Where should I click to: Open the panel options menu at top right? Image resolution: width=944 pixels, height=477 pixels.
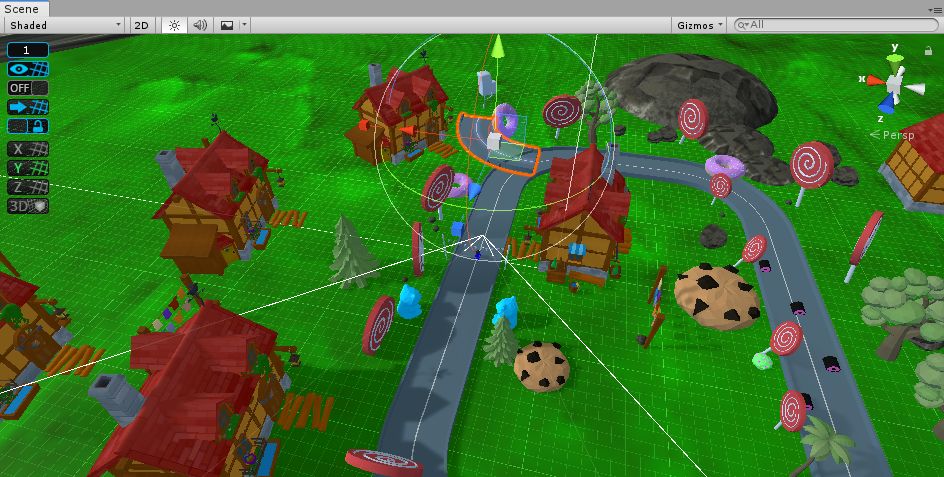935,9
